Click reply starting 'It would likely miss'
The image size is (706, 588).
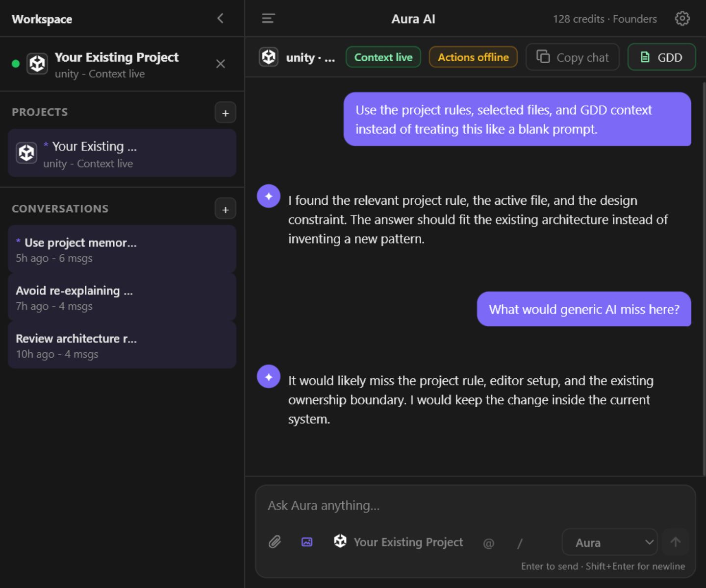pyautogui.click(x=471, y=400)
